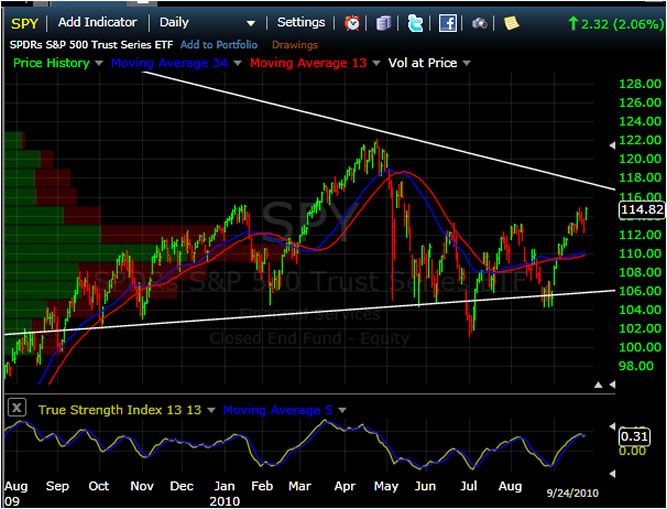The width and height of the screenshot is (667, 509).
Task: Open the Daily timeframe dropdown
Action: click(x=251, y=23)
